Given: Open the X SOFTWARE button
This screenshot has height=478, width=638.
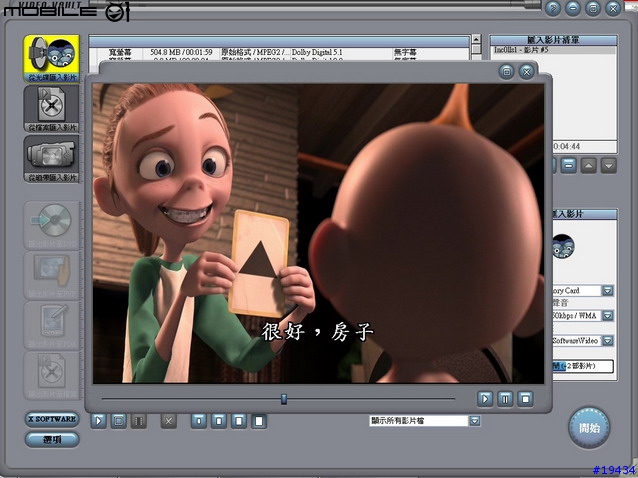Looking at the screenshot, I should pyautogui.click(x=52, y=419).
